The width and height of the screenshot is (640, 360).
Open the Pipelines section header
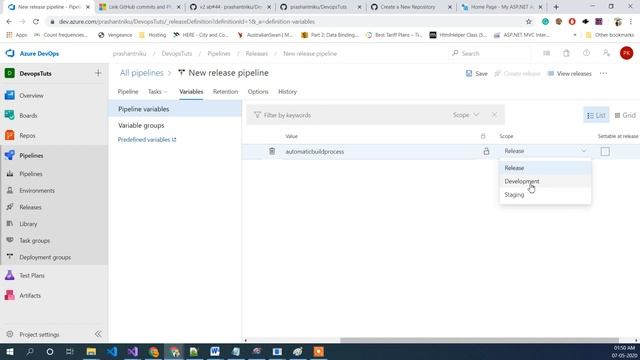coord(31,156)
